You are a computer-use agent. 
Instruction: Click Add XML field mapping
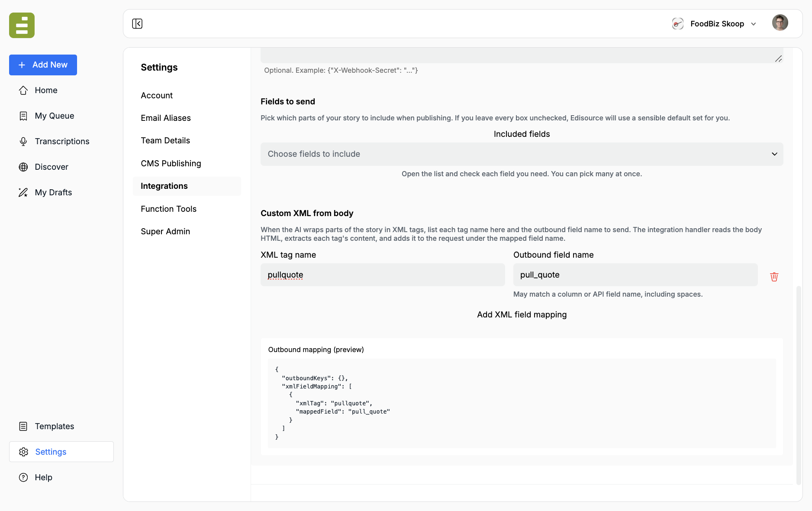pos(522,314)
